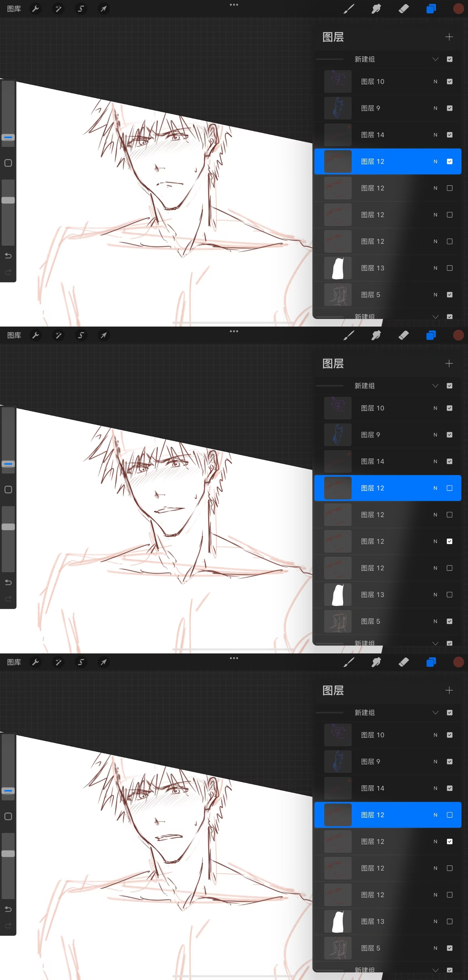Open blend mode N of 图层 14
Viewport: 468px width, 980px height.
click(435, 135)
